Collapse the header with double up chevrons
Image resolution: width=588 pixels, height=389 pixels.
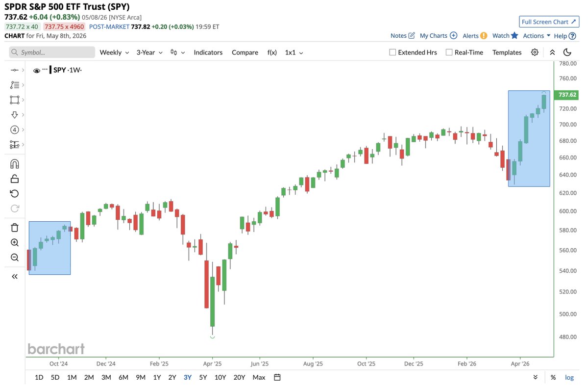(552, 52)
